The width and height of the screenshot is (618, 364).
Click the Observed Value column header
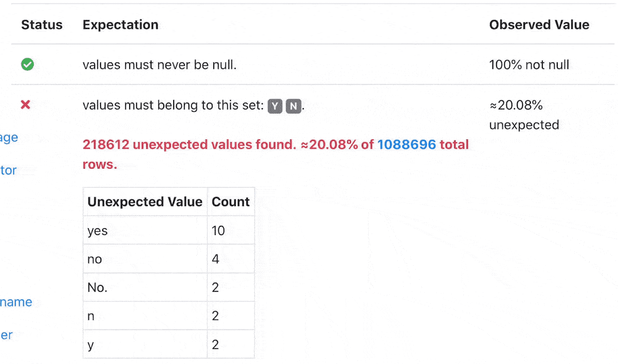539,25
